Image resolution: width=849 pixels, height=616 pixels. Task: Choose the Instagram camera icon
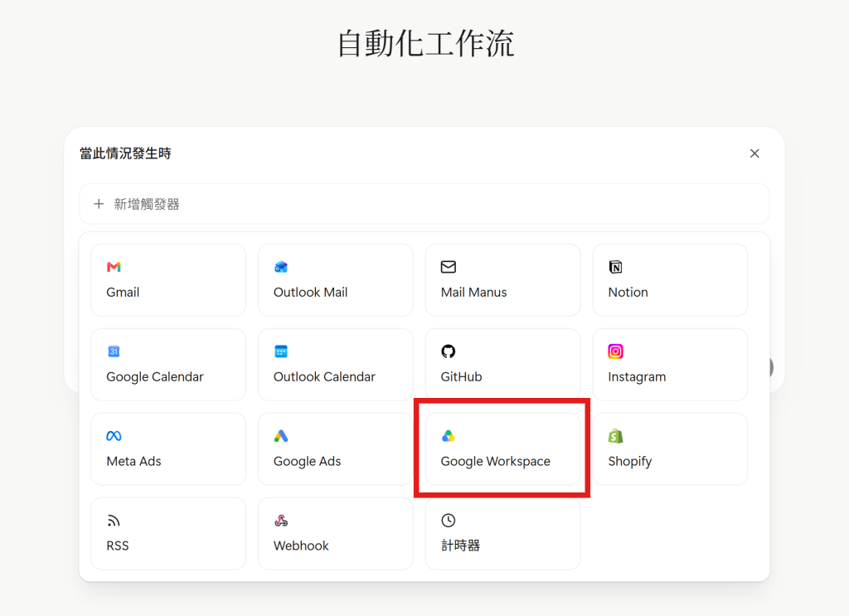(x=616, y=352)
